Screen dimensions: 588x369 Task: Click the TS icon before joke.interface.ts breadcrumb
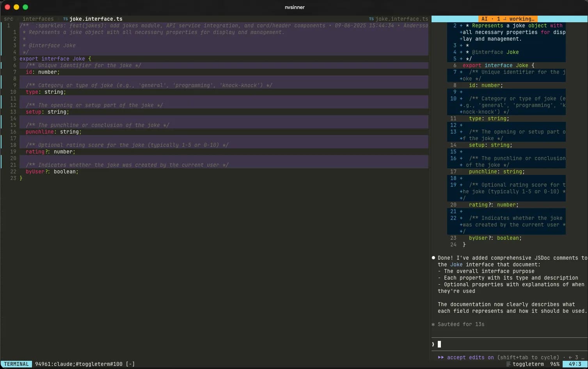coord(65,19)
